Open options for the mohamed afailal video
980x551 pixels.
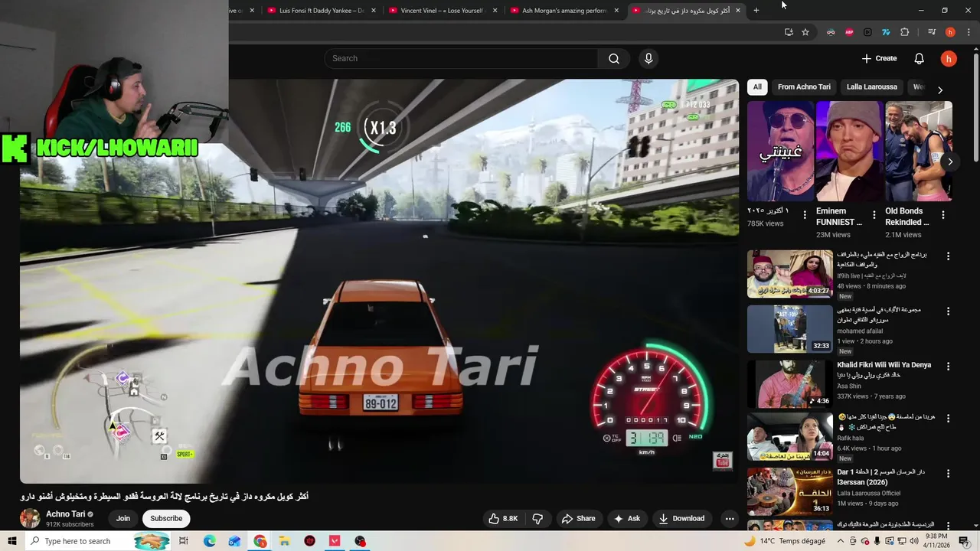pyautogui.click(x=948, y=311)
